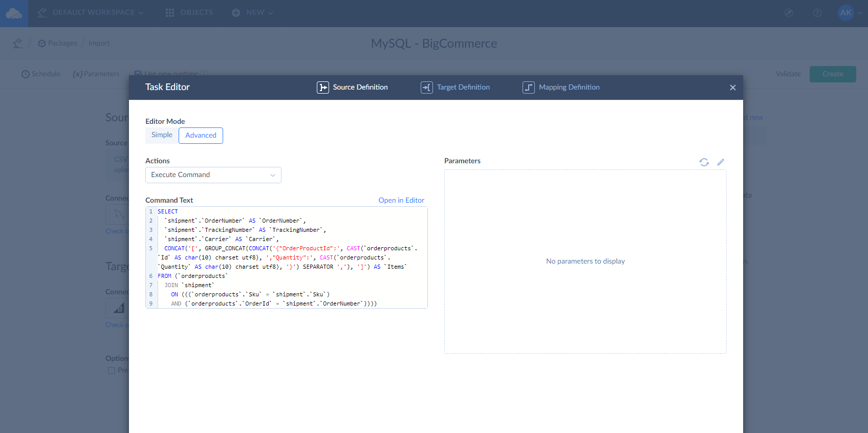Click the Skyvia cloud logo icon
This screenshot has width=868, height=433.
(14, 13)
